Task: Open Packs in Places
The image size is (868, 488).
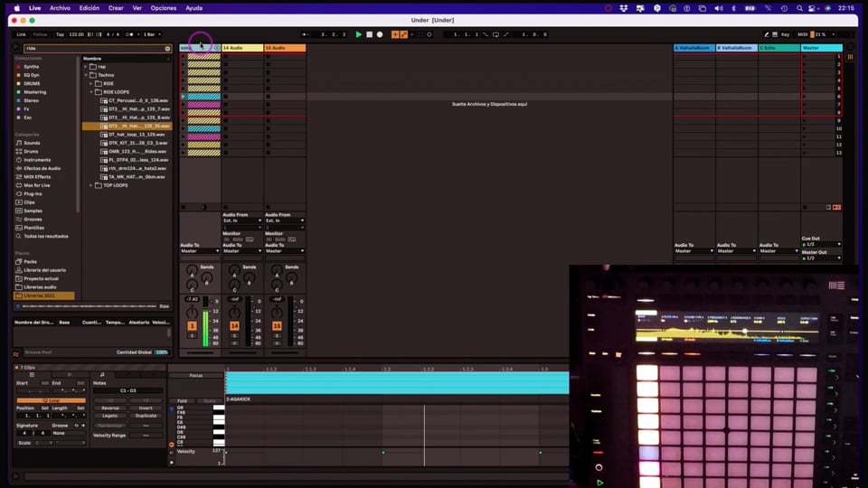Action: click(30, 262)
